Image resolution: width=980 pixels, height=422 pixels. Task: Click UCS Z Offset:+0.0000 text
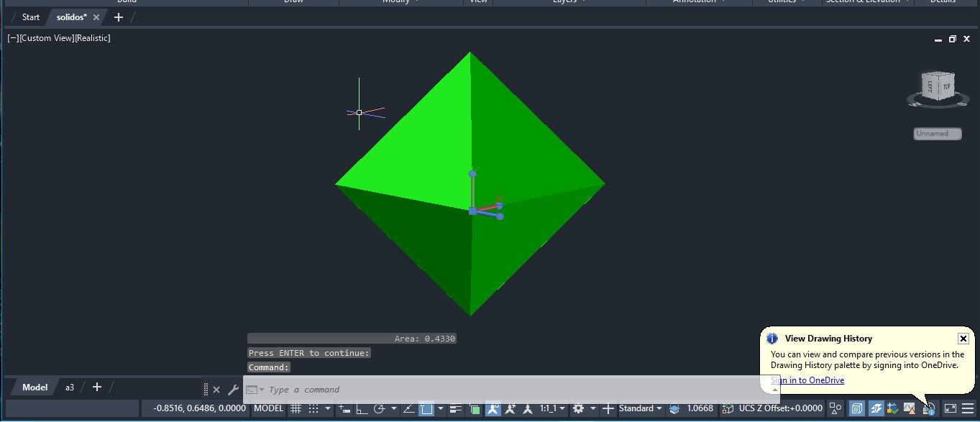(x=781, y=409)
